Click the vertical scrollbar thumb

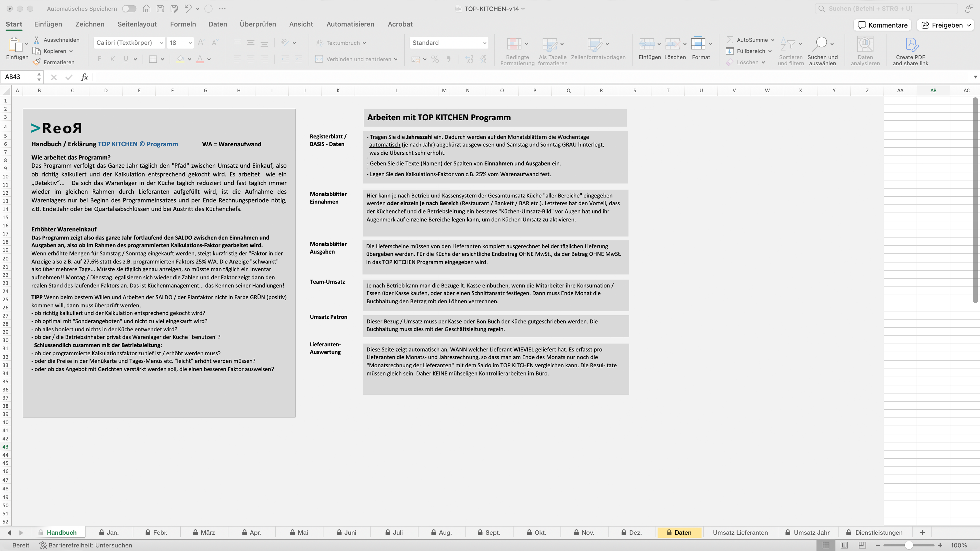975,201
